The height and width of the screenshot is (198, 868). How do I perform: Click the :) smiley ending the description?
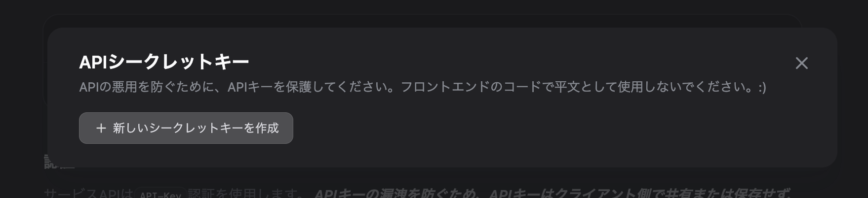pos(761,87)
